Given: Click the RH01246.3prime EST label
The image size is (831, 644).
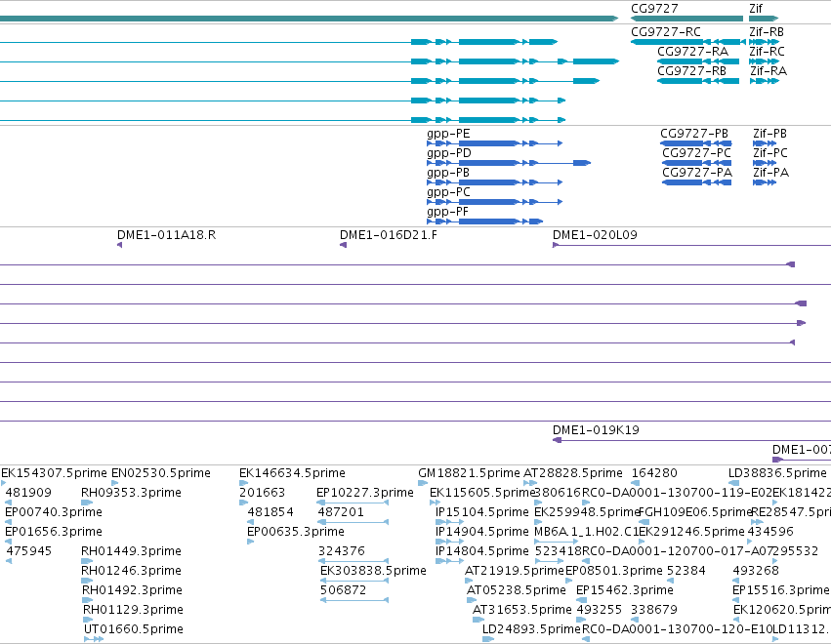Looking at the screenshot, I should click(131, 571).
